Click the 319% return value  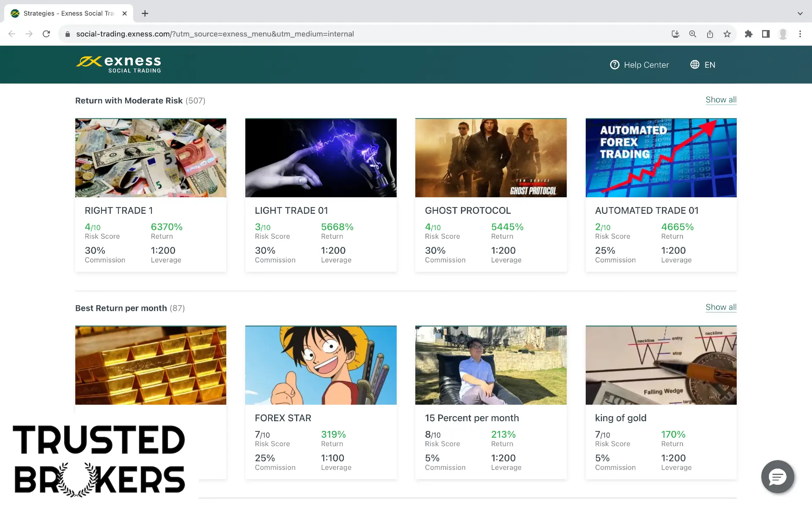tap(333, 434)
